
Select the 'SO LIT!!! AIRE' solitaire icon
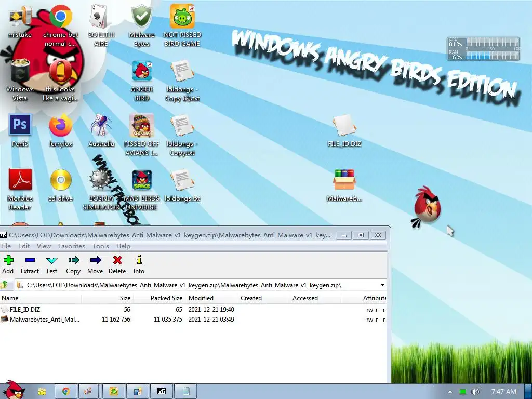(x=101, y=25)
